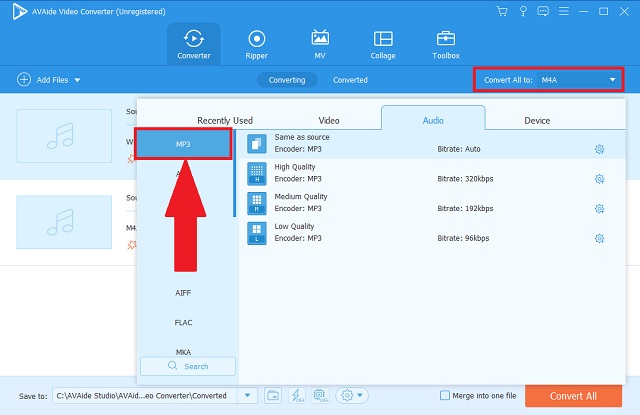Select MKA format in the list
Viewport: 640px width, 415px height.
coord(183,352)
